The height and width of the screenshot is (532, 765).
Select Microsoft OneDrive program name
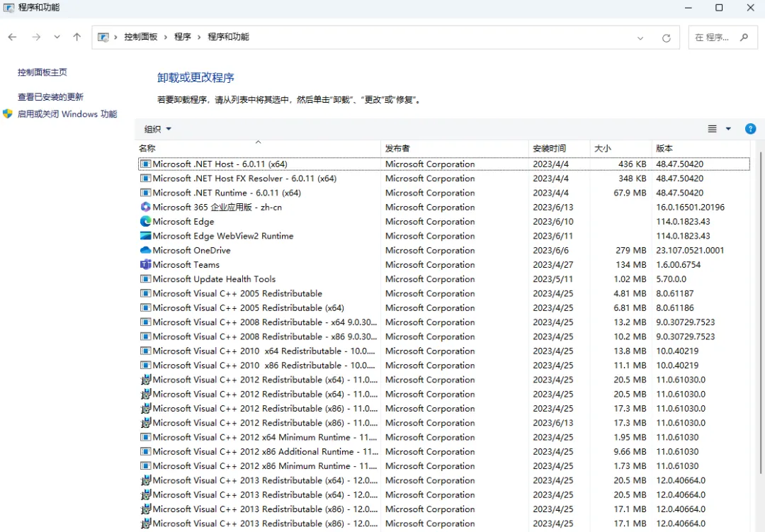[191, 250]
